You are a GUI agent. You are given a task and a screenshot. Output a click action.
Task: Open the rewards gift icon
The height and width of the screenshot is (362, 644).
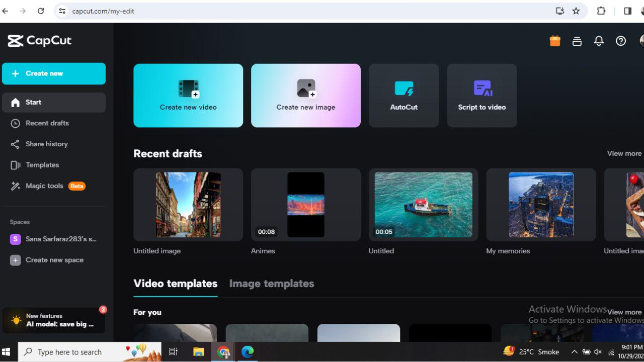[554, 41]
